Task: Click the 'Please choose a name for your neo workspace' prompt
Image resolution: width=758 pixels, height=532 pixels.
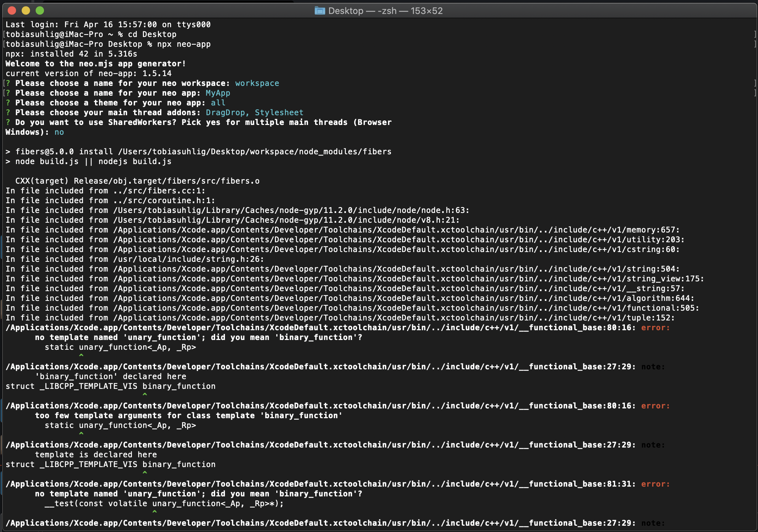Action: coord(123,83)
